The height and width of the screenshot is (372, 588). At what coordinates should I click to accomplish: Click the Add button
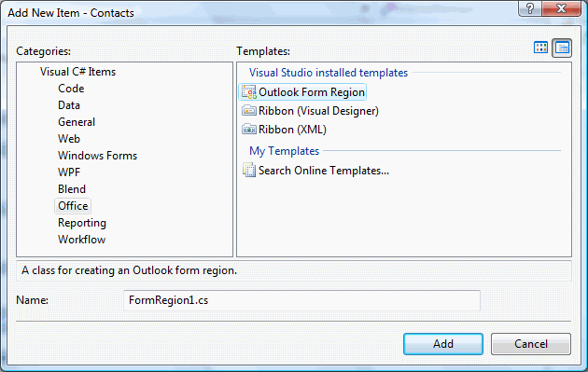click(443, 344)
